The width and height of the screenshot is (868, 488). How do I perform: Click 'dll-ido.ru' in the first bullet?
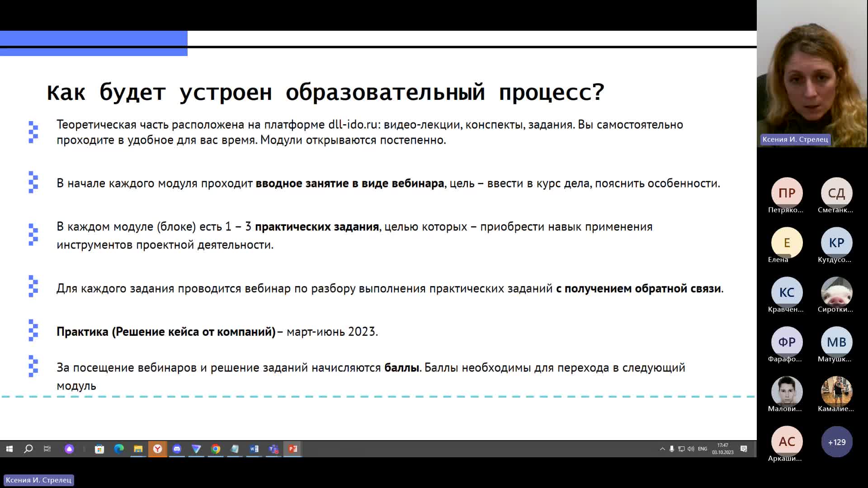coord(353,124)
